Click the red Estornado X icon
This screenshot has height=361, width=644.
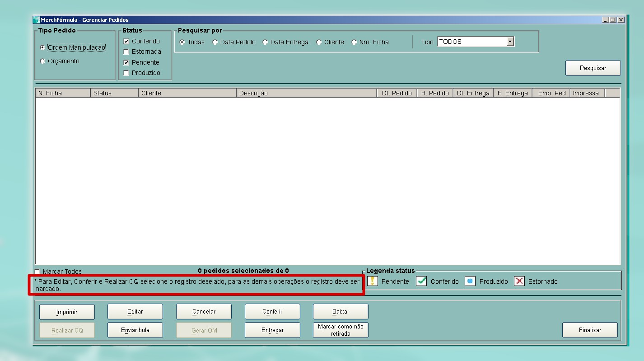(519, 281)
